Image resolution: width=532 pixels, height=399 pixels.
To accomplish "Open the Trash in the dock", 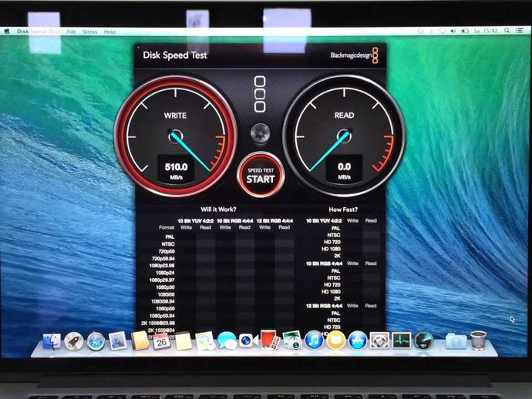I will click(x=478, y=340).
